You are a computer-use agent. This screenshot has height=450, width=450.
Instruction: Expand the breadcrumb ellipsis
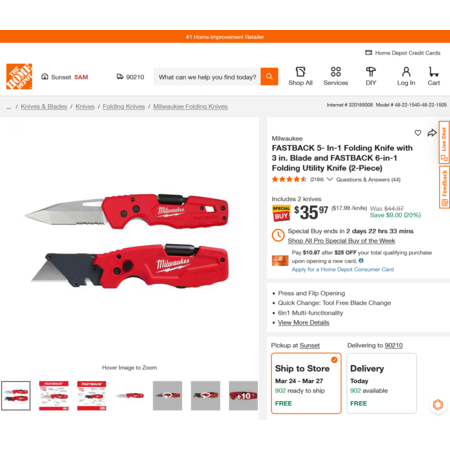[9, 107]
